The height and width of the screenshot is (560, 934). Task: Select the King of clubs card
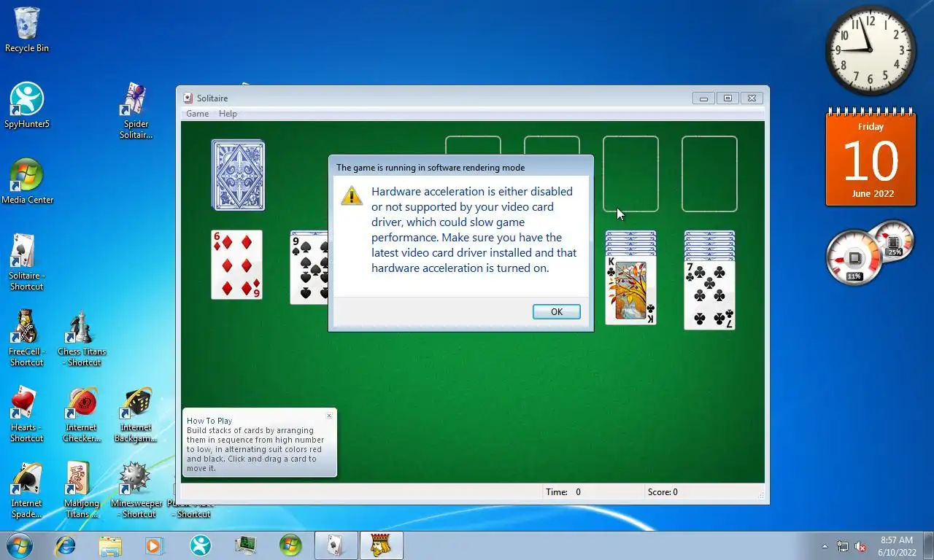(x=630, y=289)
